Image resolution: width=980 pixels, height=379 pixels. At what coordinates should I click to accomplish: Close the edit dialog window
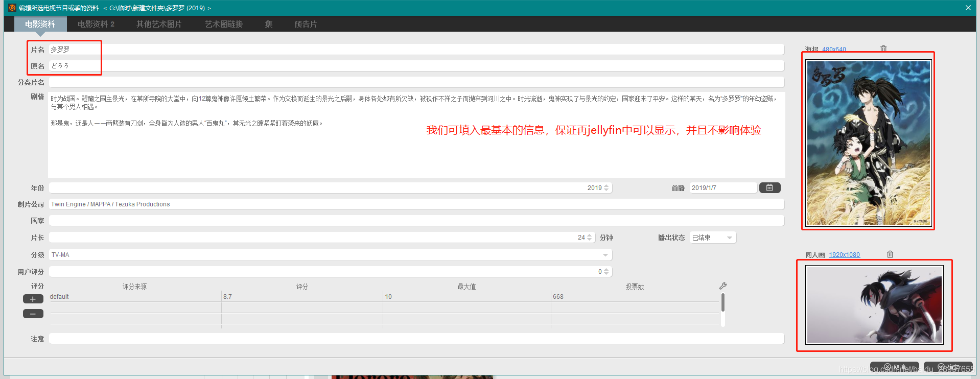coord(968,8)
